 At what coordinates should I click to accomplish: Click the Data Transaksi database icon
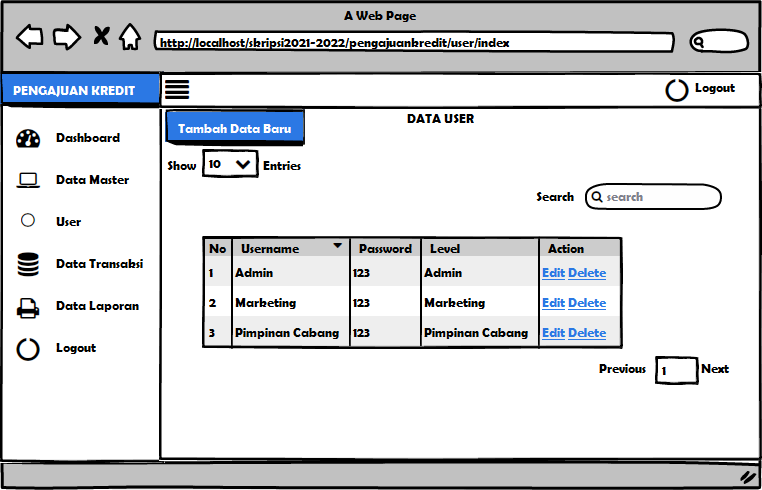point(28,265)
